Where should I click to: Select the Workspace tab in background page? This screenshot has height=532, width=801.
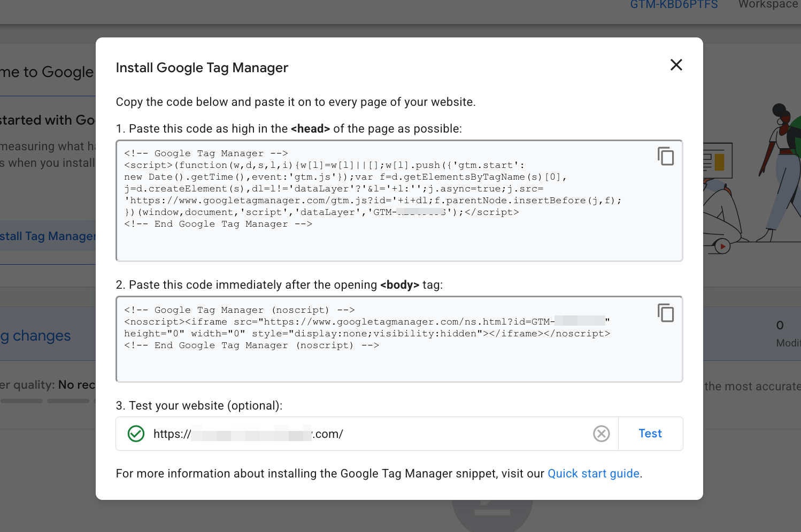click(x=768, y=5)
